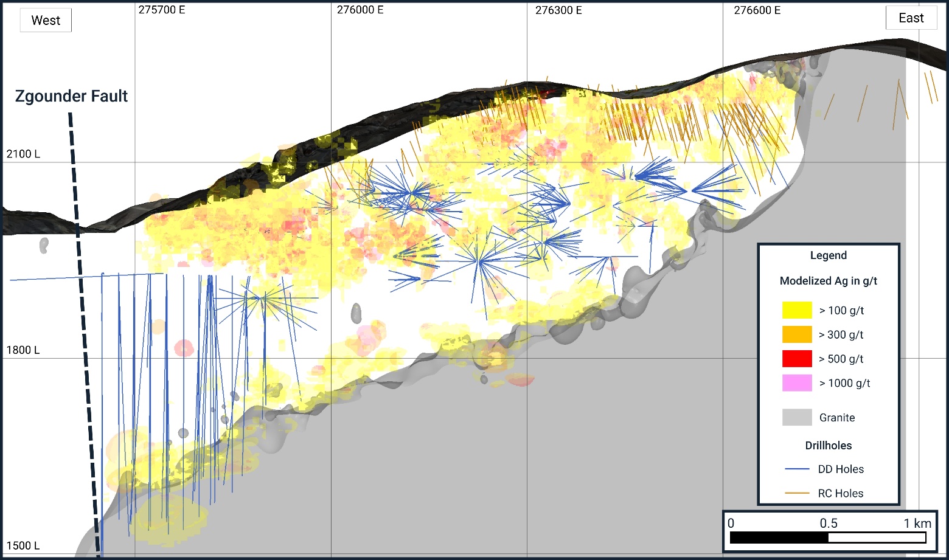The height and width of the screenshot is (560, 949).
Task: Click the West label button
Action: click(x=46, y=19)
